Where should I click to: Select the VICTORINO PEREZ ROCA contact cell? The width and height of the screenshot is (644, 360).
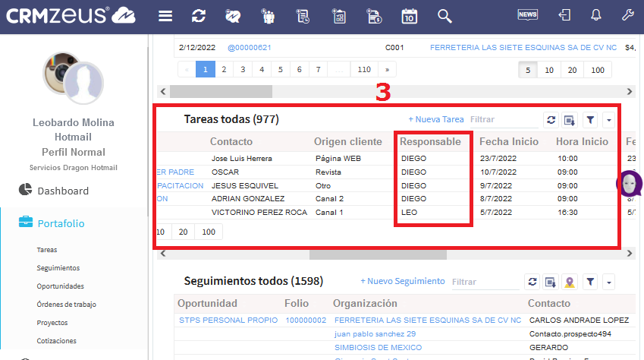pos(259,213)
